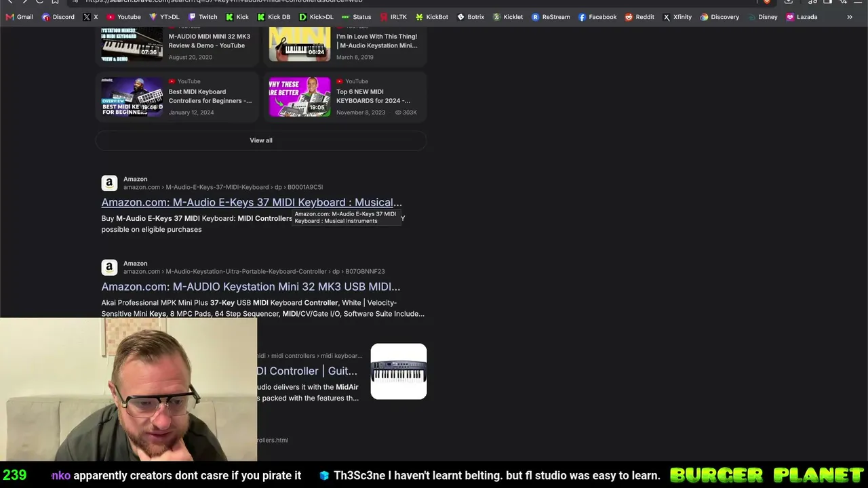
Task: Open the 'M-AUDIO Keystation Mini 32 MK3 USB MIDI' result
Action: (x=251, y=287)
